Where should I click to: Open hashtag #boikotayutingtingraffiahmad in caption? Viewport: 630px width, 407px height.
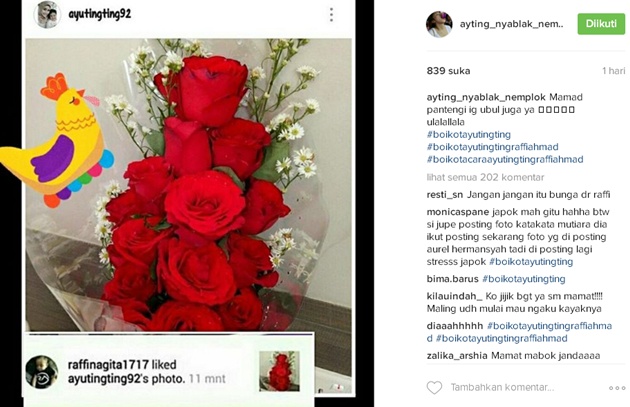click(493, 147)
